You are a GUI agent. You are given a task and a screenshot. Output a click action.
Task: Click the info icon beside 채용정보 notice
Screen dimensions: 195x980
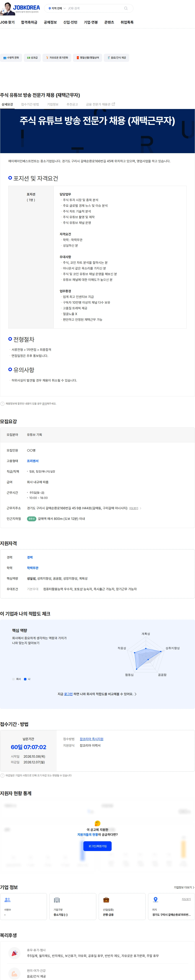[2, 404]
